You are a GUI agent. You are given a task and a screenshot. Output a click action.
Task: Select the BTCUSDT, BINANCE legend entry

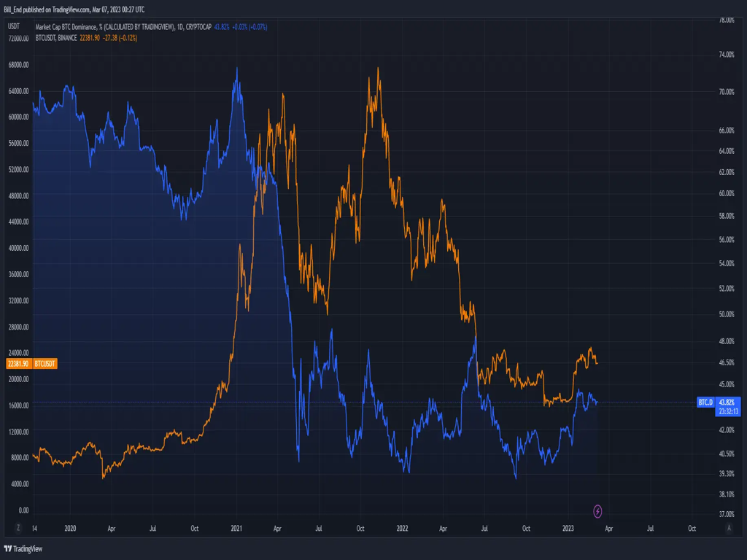pos(56,36)
